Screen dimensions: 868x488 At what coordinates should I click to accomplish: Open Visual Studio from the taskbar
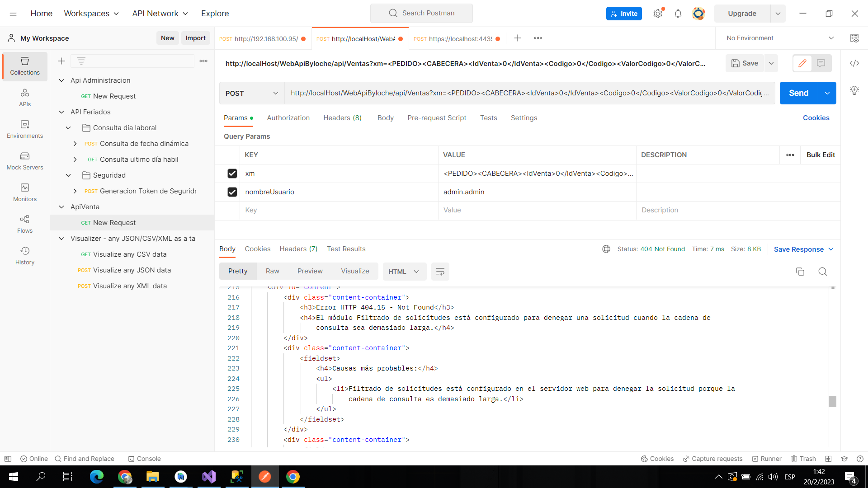coord(209,477)
